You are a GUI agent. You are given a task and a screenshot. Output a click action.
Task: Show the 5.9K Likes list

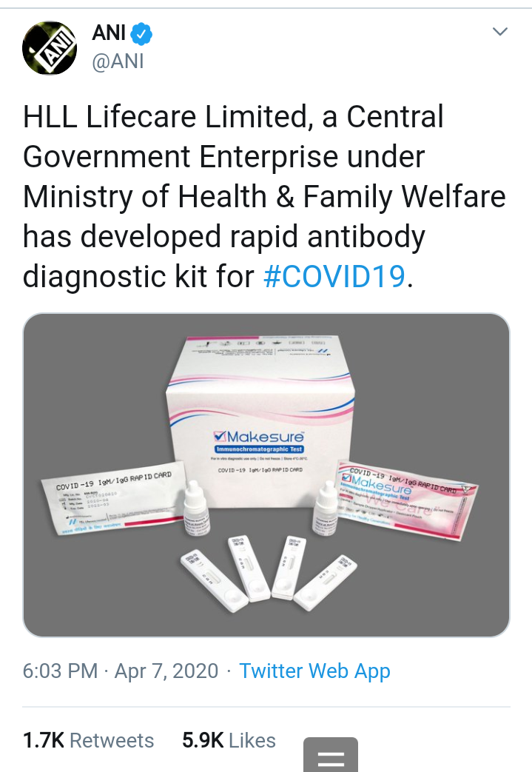229,740
